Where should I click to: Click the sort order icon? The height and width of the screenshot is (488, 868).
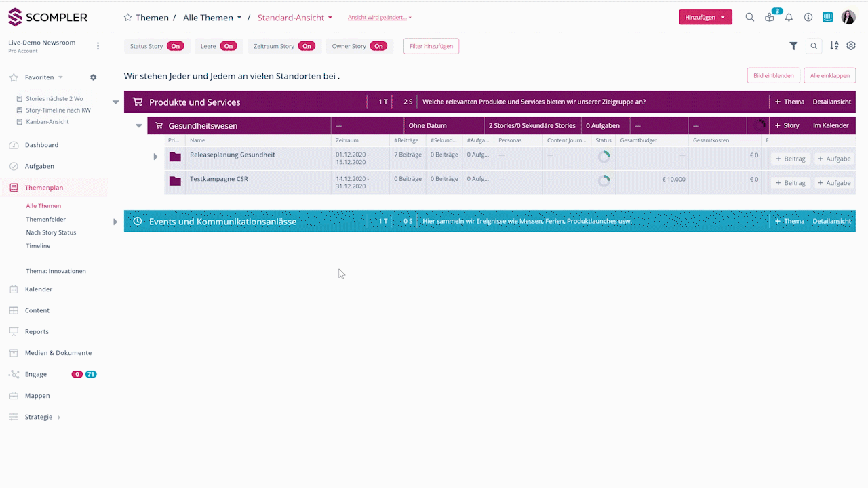(834, 46)
